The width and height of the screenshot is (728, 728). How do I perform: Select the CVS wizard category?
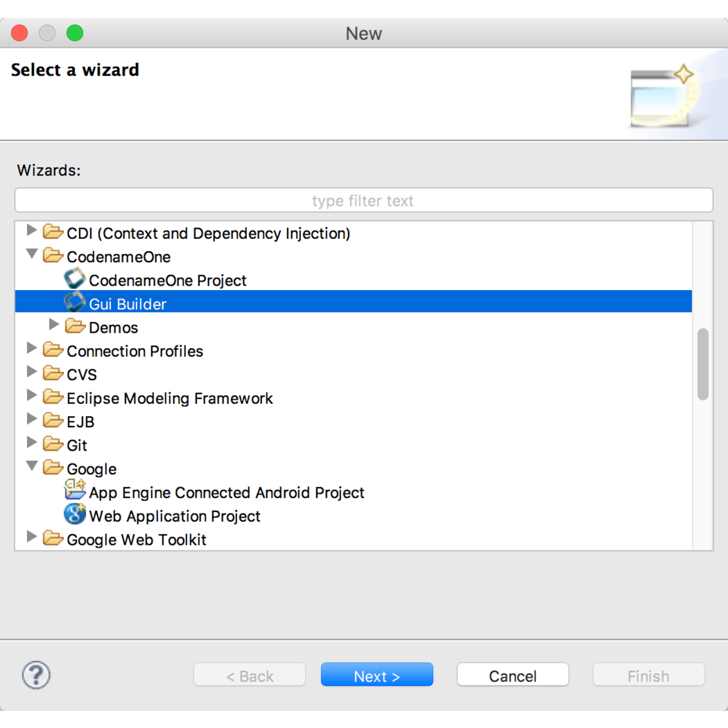click(x=82, y=374)
